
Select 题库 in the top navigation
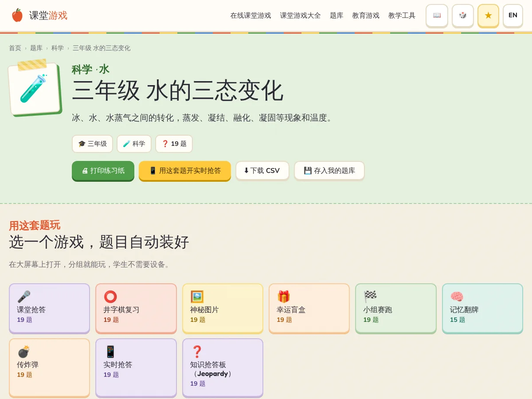click(x=336, y=16)
